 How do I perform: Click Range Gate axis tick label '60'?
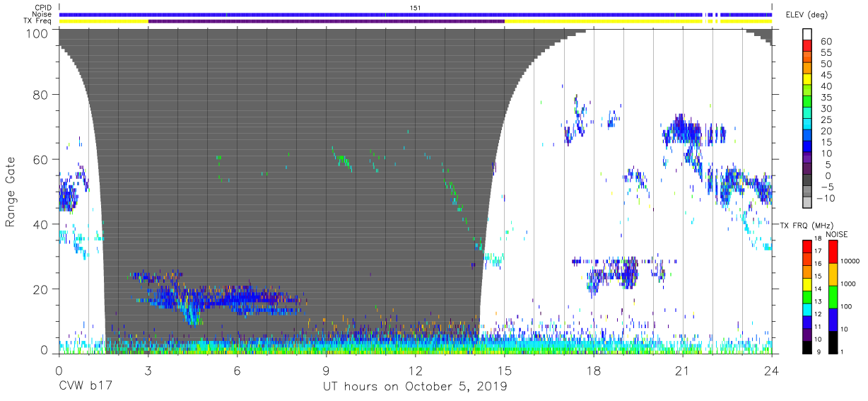pos(41,159)
